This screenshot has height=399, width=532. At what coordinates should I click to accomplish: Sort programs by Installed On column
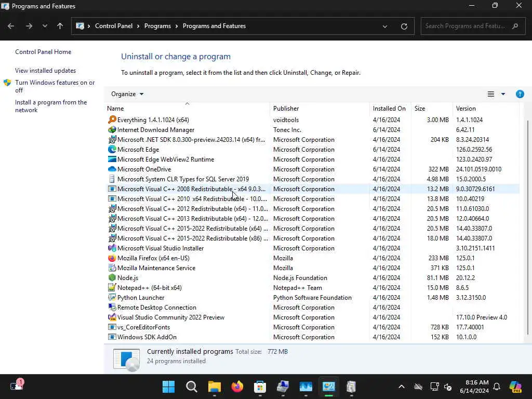390,108
